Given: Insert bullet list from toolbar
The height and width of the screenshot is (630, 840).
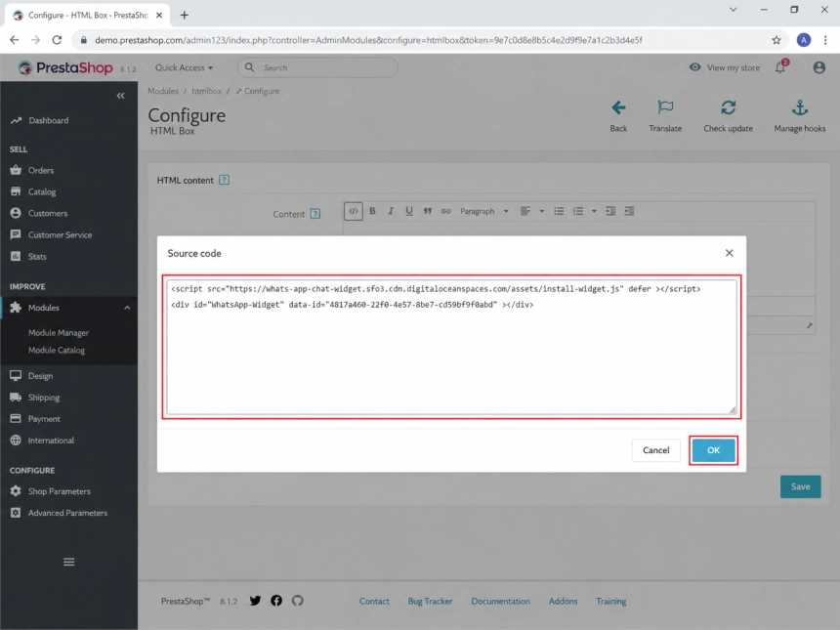Looking at the screenshot, I should pos(559,211).
